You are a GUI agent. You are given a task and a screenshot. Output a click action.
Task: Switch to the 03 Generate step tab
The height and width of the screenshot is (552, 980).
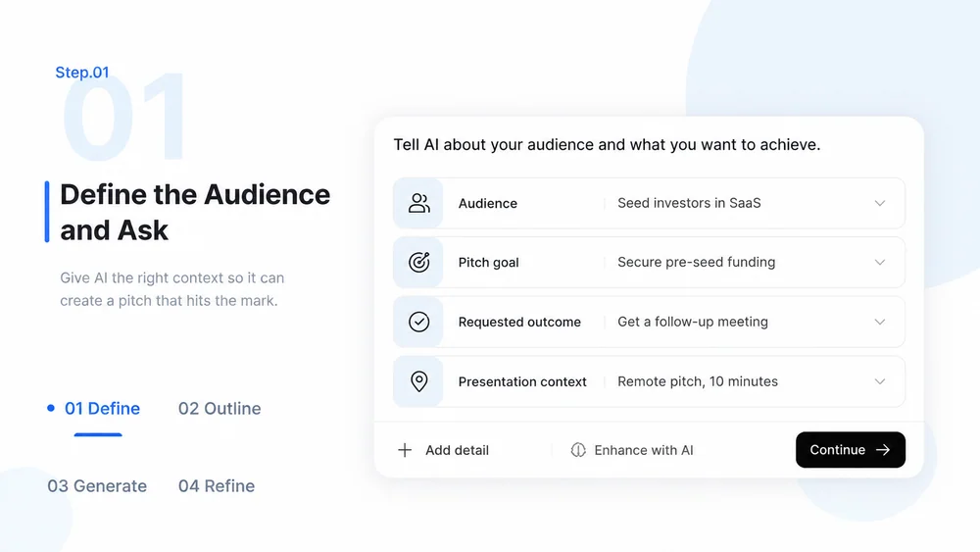pos(97,485)
